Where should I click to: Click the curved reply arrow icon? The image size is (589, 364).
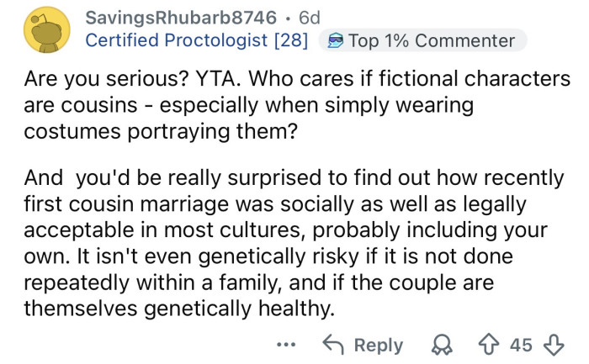point(335,345)
